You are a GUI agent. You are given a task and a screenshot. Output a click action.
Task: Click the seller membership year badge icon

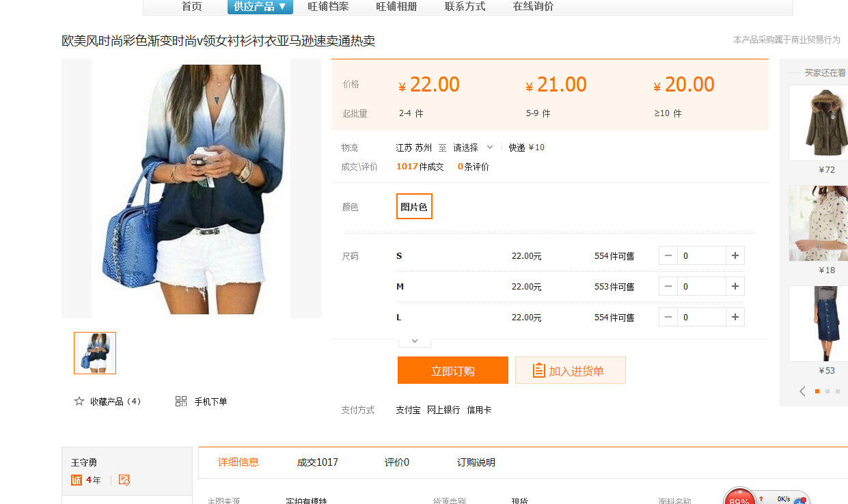pos(77,480)
